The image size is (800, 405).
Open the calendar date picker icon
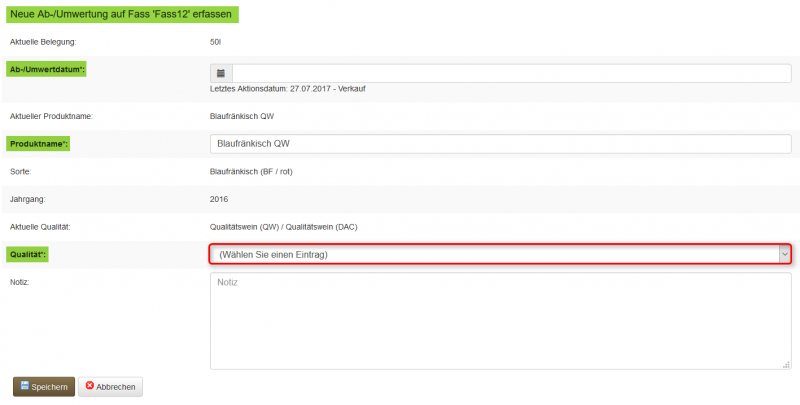[221, 73]
